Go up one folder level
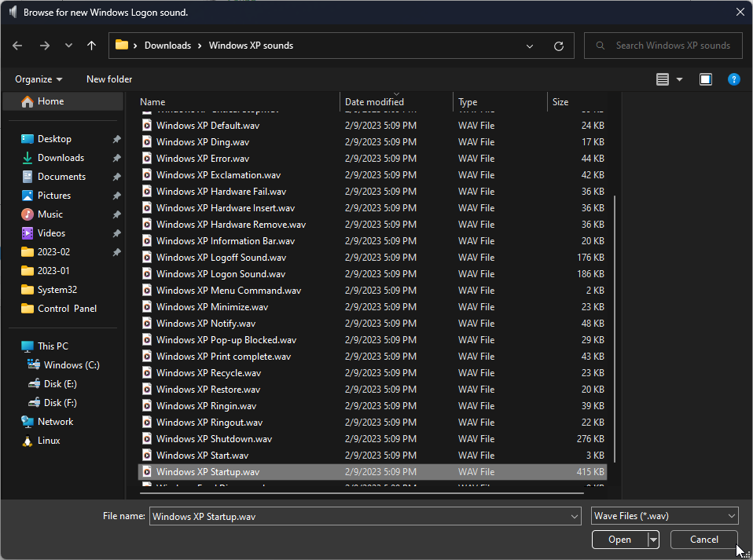Image resolution: width=753 pixels, height=560 pixels. (x=91, y=46)
